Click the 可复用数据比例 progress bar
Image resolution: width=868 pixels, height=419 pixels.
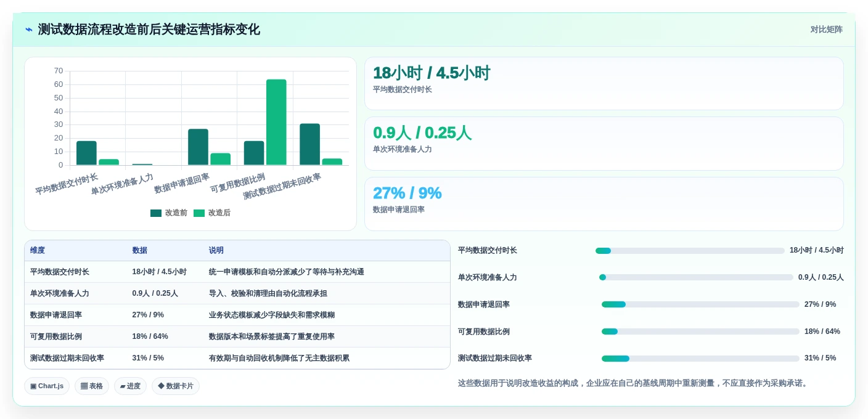click(x=700, y=332)
